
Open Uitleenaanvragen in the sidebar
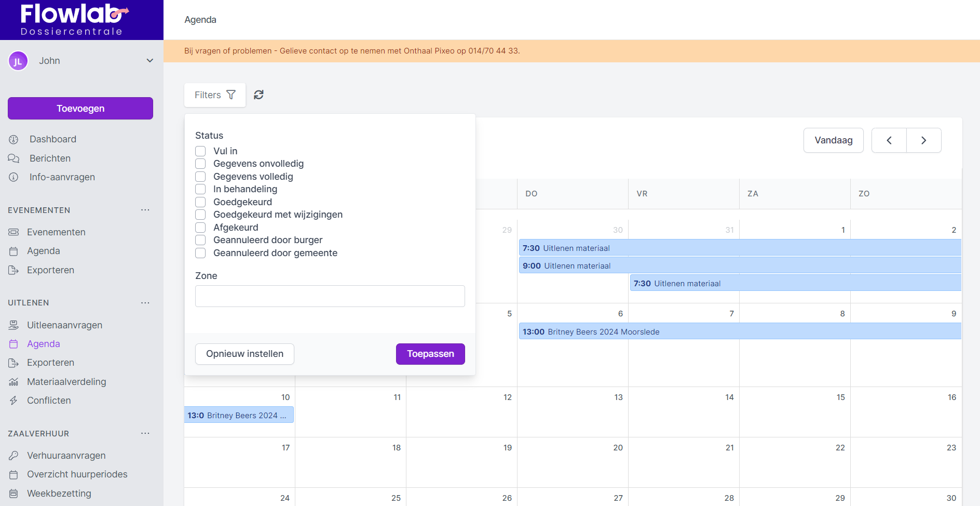coord(64,325)
